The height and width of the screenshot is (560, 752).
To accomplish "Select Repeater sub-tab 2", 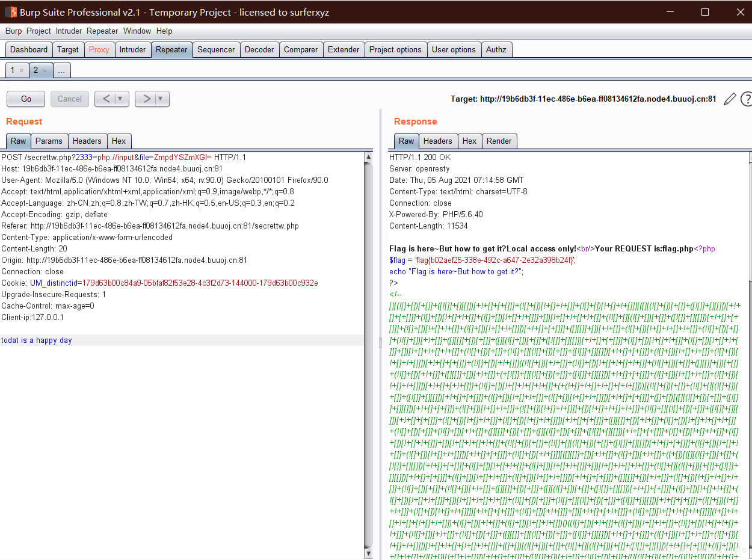I will [40, 70].
